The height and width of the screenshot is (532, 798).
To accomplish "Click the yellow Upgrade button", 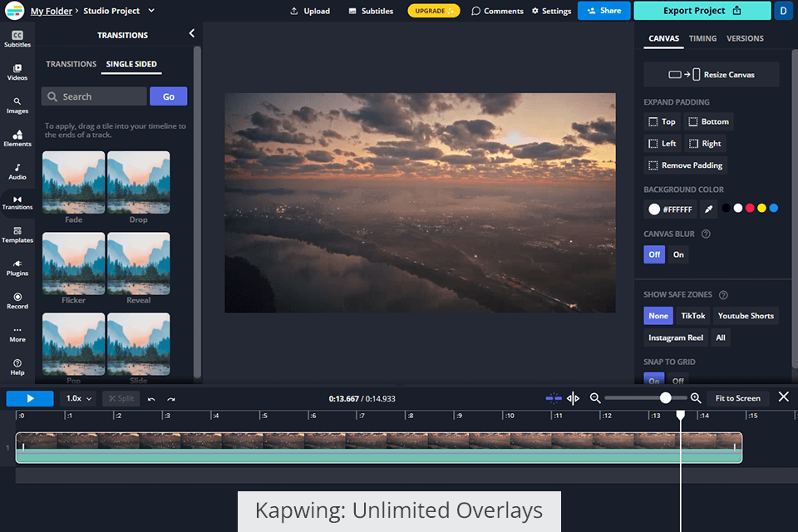I will point(434,11).
